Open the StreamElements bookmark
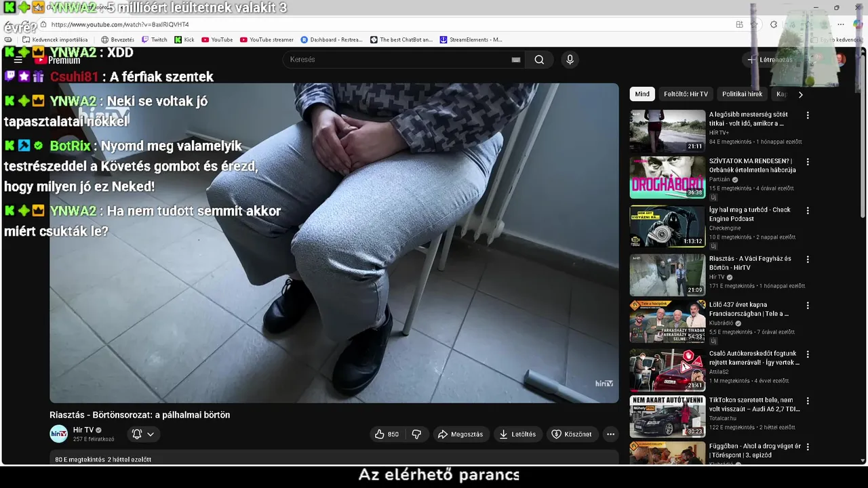The width and height of the screenshot is (868, 488). click(x=471, y=40)
